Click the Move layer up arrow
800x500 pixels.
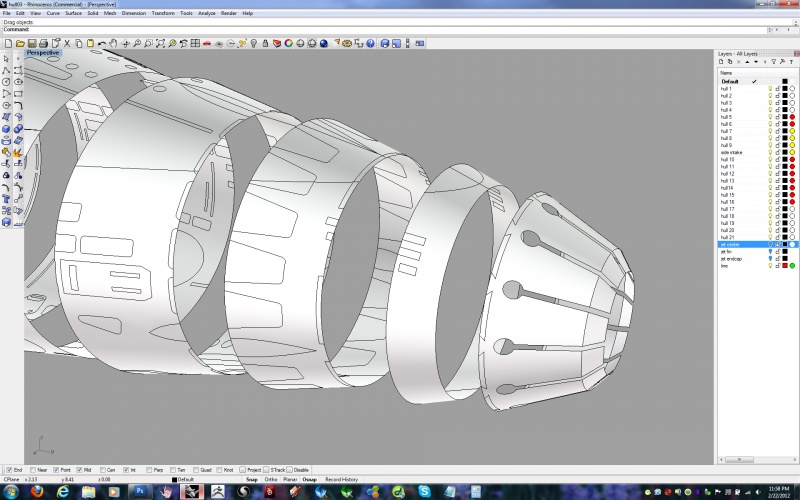tap(747, 62)
